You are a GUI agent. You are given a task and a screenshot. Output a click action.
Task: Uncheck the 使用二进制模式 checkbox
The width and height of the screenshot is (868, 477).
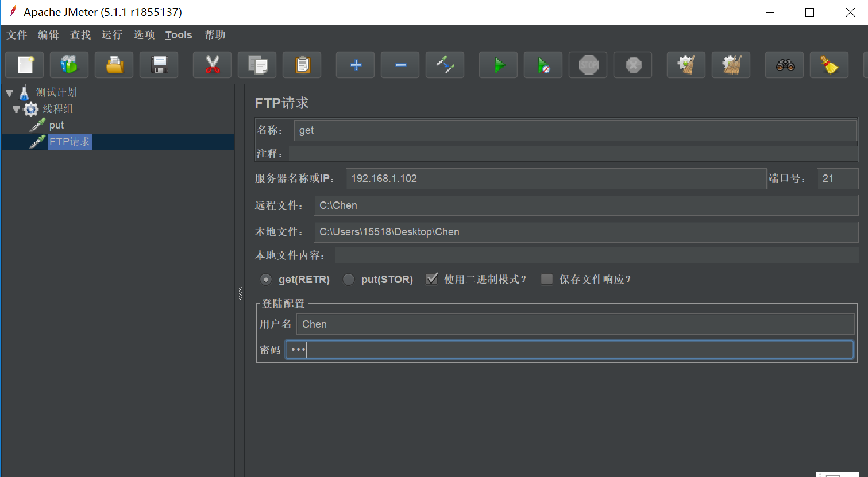432,279
